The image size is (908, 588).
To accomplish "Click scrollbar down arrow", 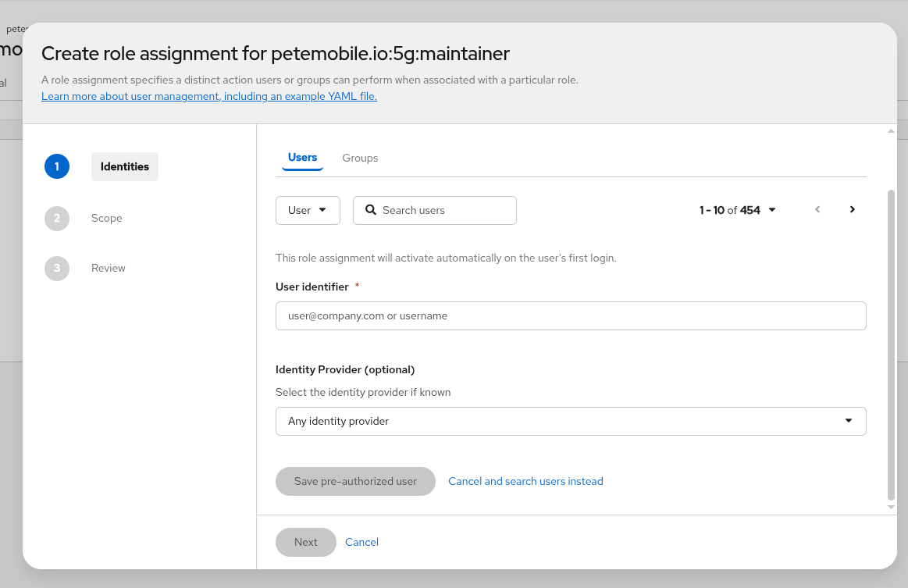I will [892, 508].
